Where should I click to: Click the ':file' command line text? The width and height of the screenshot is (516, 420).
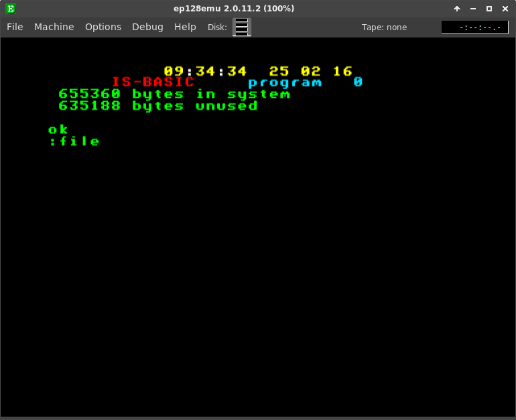pyautogui.click(x=74, y=141)
